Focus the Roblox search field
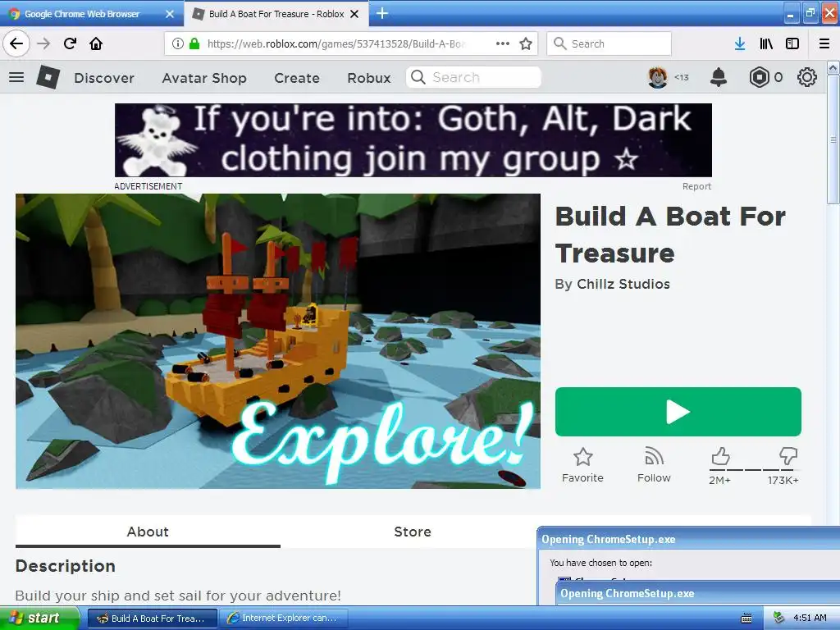This screenshot has width=840, height=630. [x=473, y=78]
